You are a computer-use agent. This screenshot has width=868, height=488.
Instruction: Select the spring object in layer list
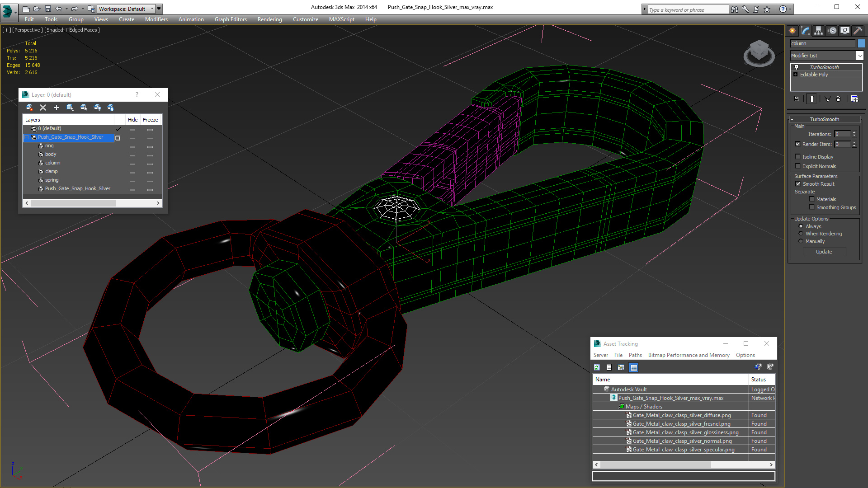point(52,180)
